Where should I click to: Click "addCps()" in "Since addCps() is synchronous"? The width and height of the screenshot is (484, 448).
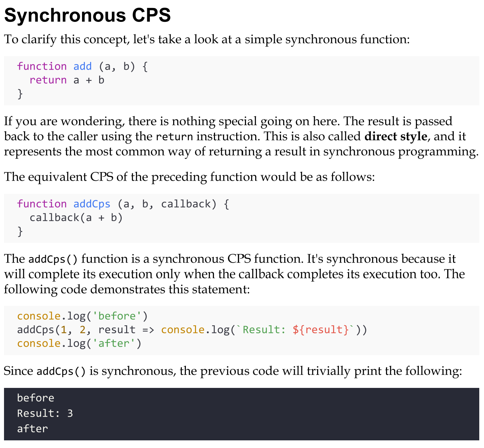click(x=62, y=372)
